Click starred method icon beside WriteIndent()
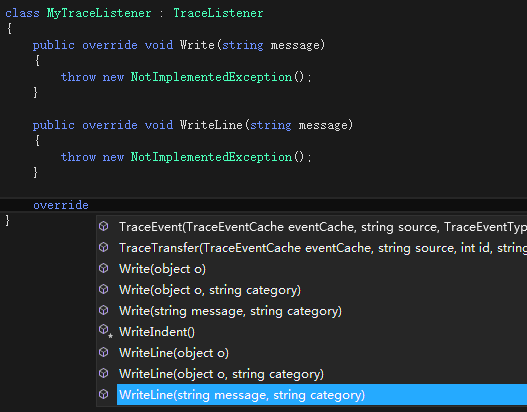Screen dimensions: 527x412 pos(106,331)
